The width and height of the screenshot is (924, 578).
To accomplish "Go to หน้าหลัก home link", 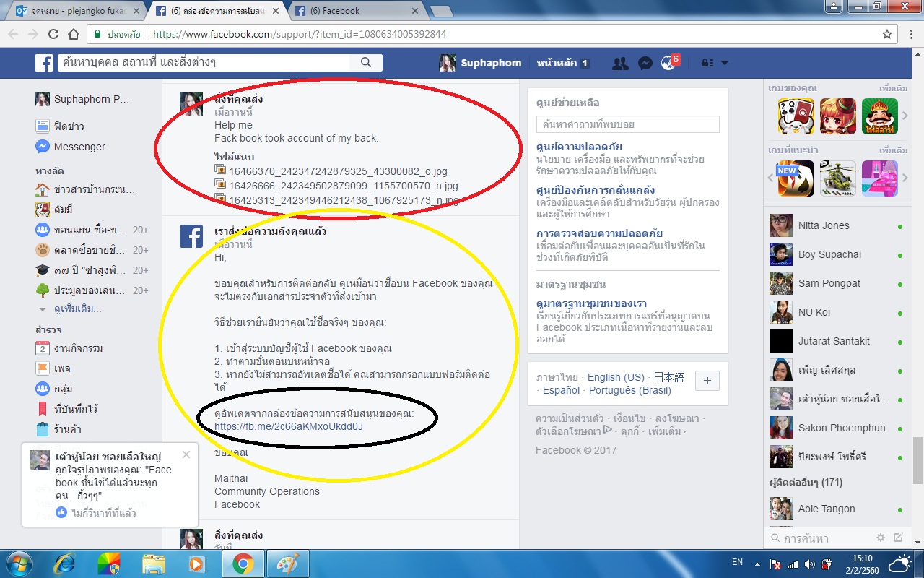I will [562, 63].
